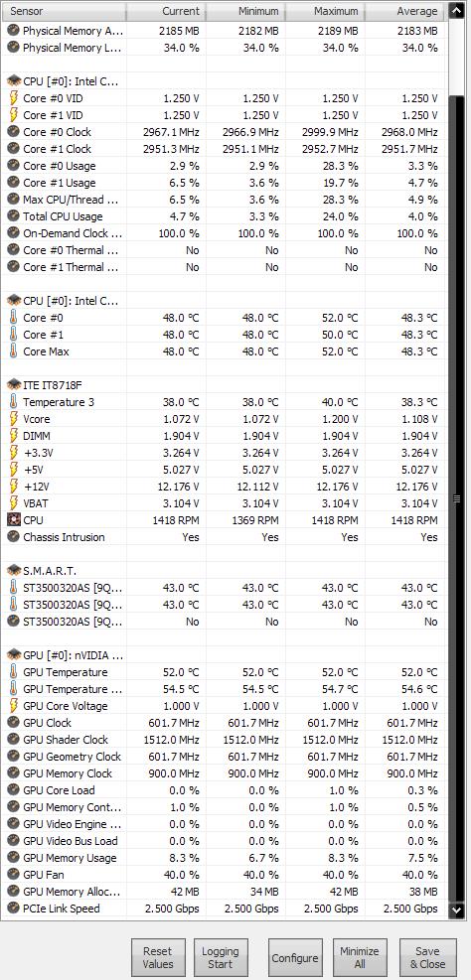This screenshot has width=471, height=980.
Task: Click the lightning icon next to VBAT
Action: point(13,503)
